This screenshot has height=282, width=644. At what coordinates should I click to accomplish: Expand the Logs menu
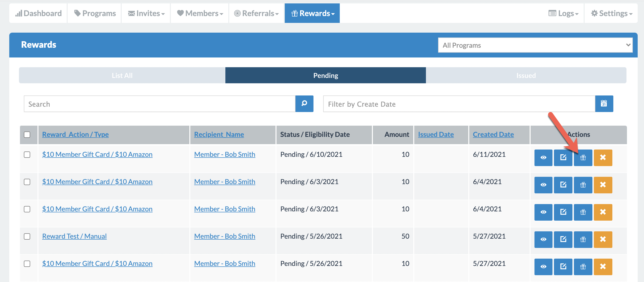click(563, 13)
